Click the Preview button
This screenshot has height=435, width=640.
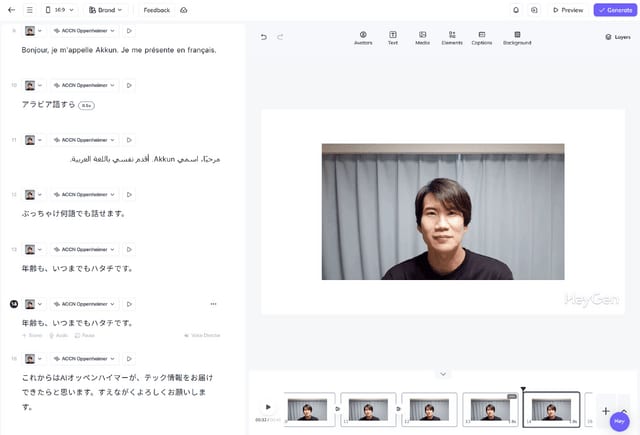(x=567, y=10)
